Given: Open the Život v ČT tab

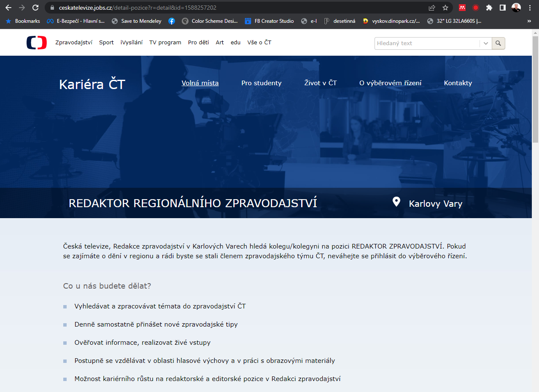Looking at the screenshot, I should 321,83.
